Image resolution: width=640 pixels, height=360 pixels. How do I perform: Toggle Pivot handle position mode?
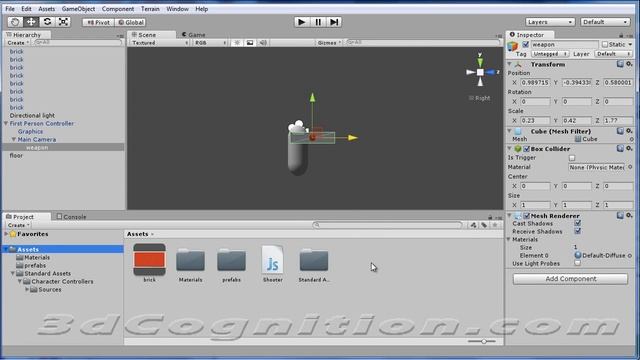[x=98, y=22]
